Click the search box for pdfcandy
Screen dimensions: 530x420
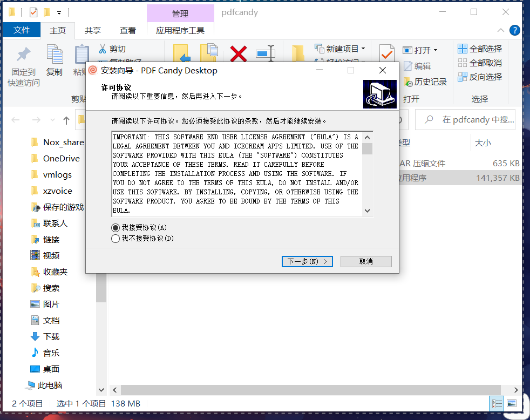(x=465, y=120)
